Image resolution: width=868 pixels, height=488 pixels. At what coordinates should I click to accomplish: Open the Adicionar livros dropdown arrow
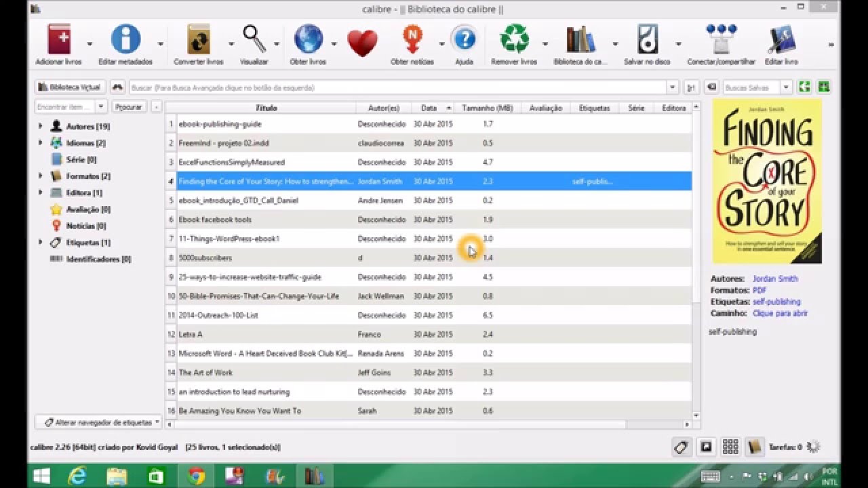tap(90, 44)
